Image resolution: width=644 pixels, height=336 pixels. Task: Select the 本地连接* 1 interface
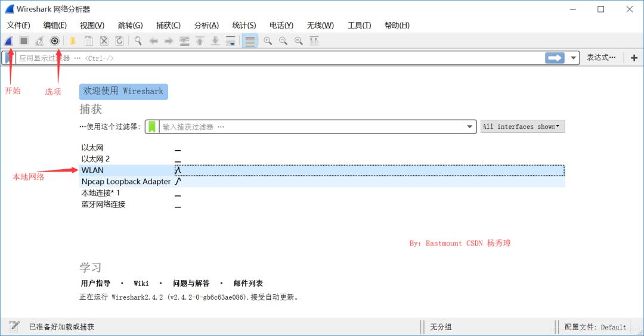point(322,193)
